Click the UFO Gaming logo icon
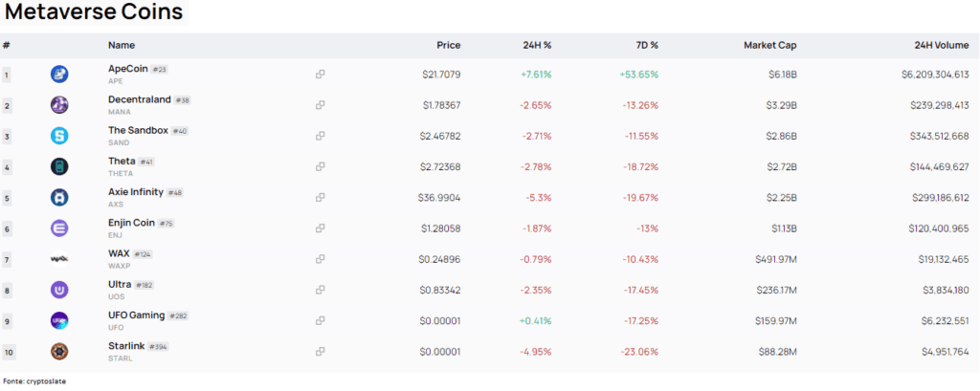The image size is (980, 391). (59, 320)
